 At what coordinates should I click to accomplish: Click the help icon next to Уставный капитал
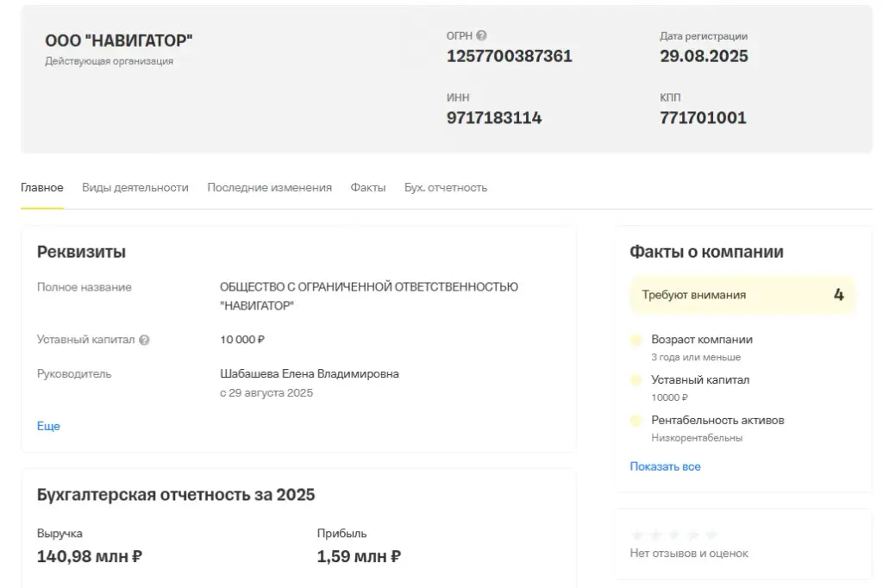click(x=144, y=341)
